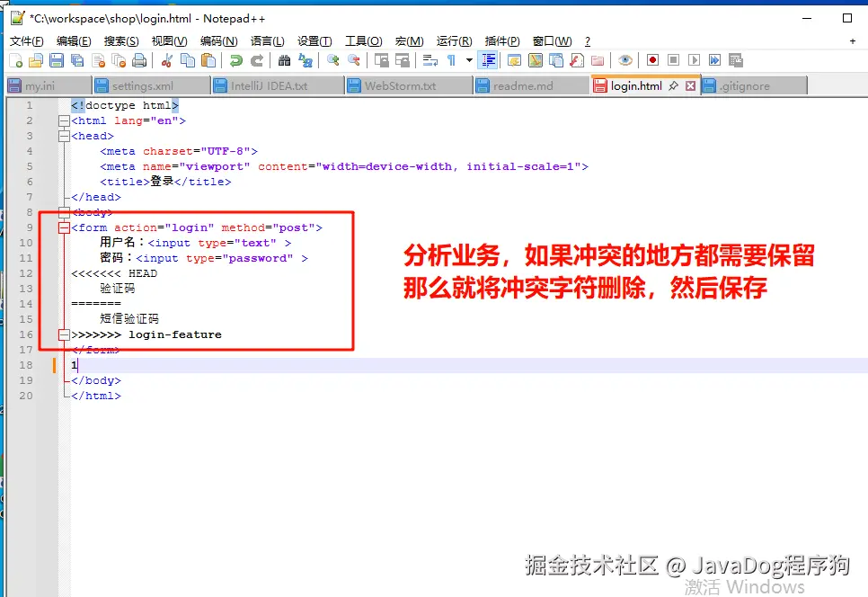Play back the recorded macro

695,60
